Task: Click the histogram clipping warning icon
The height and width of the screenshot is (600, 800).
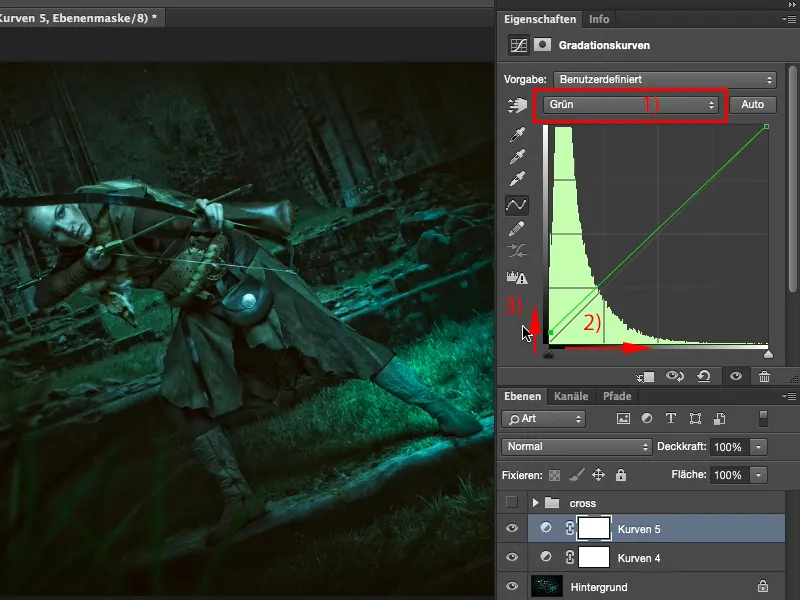Action: [x=516, y=278]
